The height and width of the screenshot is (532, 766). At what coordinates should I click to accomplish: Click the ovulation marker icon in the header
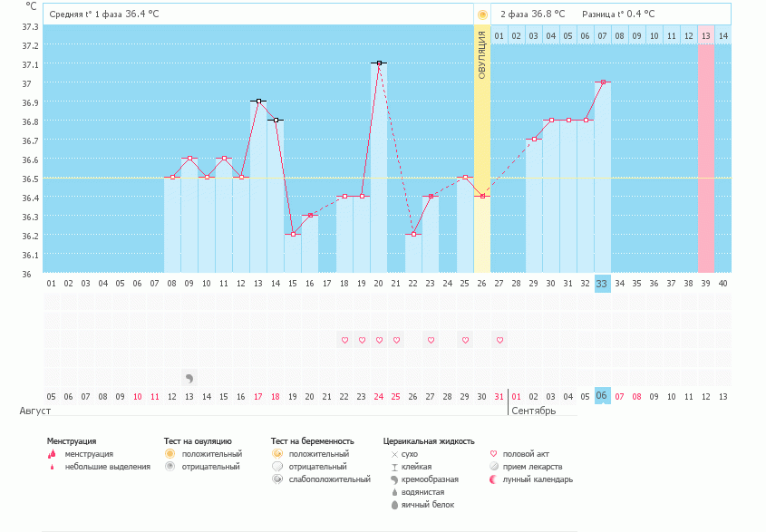pyautogui.click(x=482, y=15)
